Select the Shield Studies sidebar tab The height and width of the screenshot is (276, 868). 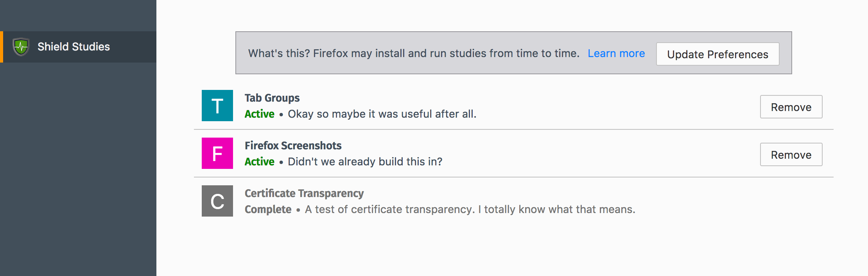[78, 47]
